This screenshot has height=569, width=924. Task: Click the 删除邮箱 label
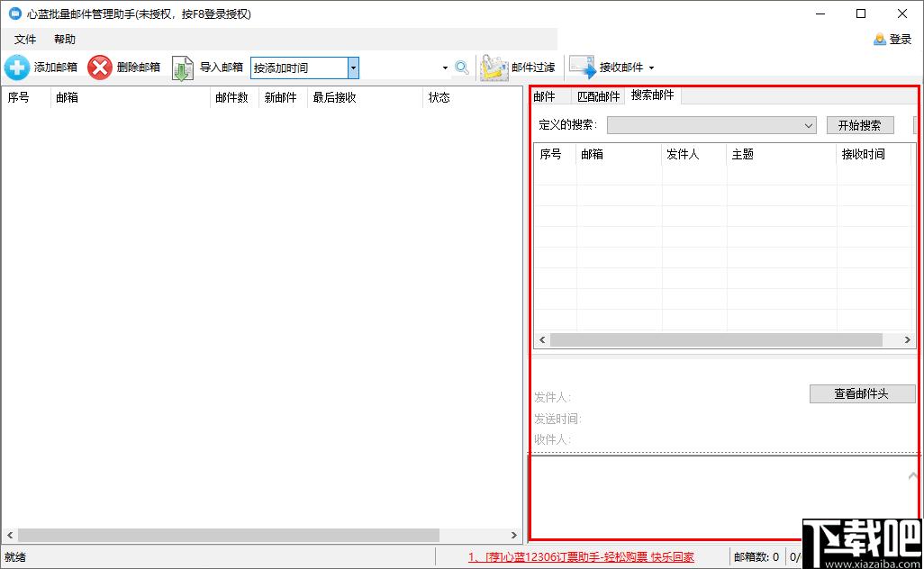(x=139, y=68)
